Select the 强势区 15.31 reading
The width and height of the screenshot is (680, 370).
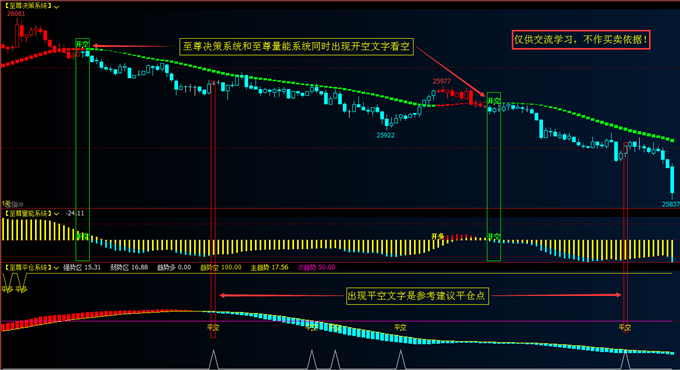(82, 268)
